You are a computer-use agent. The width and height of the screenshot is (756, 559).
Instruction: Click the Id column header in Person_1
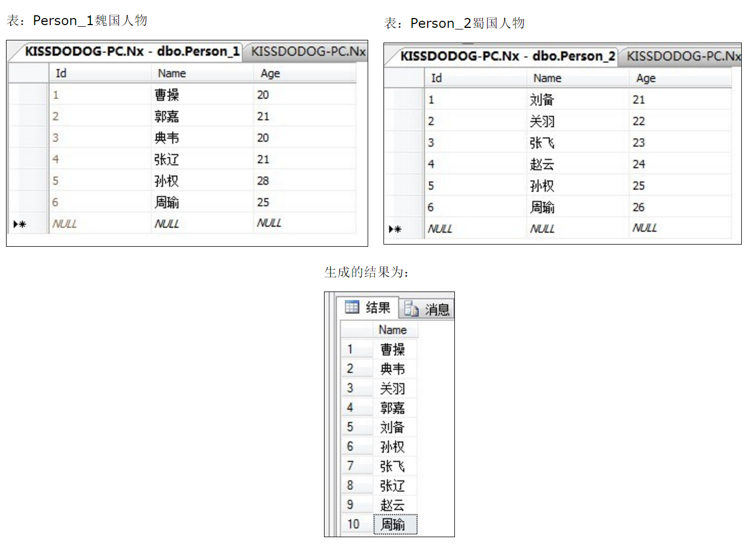click(100, 73)
